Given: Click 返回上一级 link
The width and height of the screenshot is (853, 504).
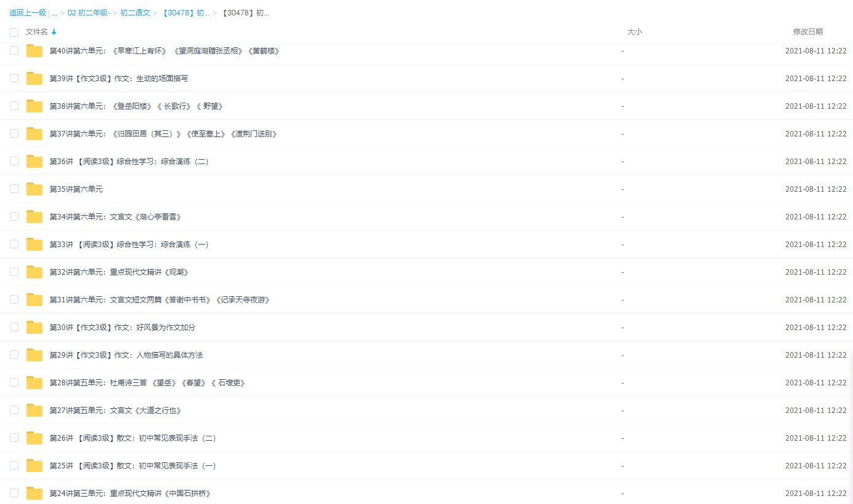Looking at the screenshot, I should 27,13.
